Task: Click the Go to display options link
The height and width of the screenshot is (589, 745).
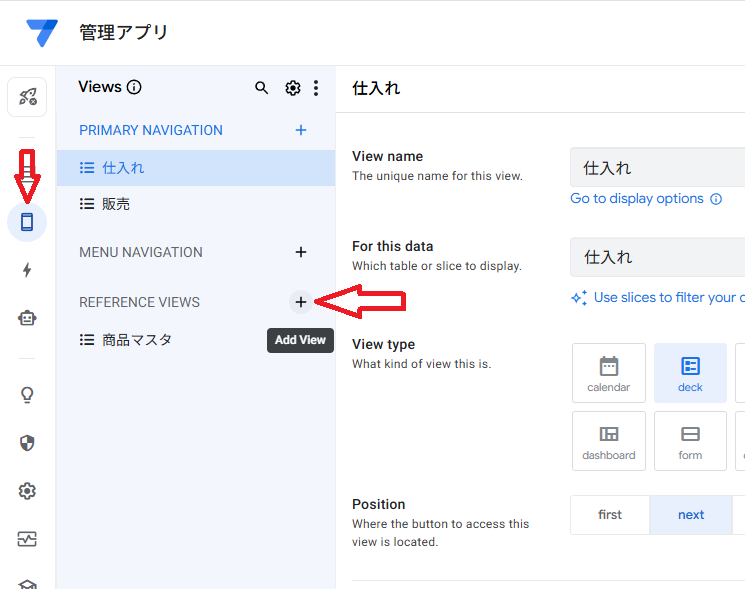Action: point(637,199)
